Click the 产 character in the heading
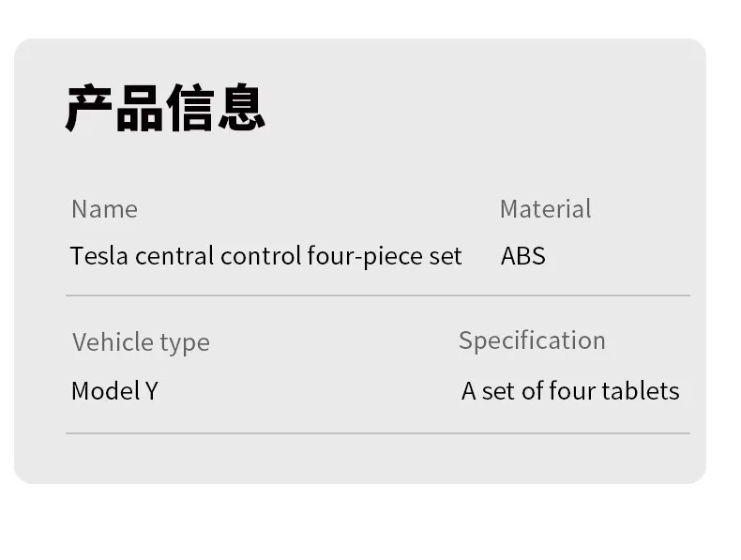This screenshot has height=560, width=741. [x=89, y=108]
